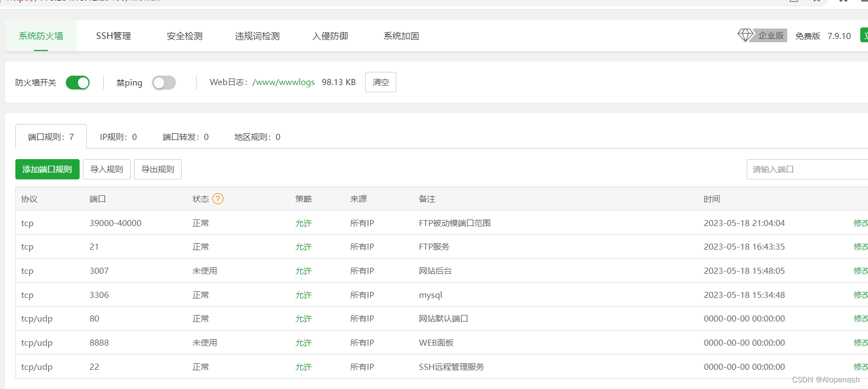Click the 免费版 version label
The height and width of the screenshot is (389, 868).
[808, 36]
